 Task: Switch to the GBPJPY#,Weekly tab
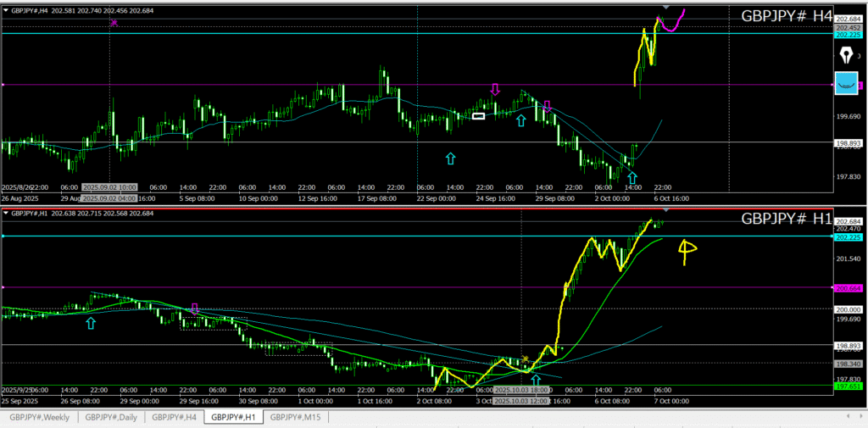(x=39, y=417)
